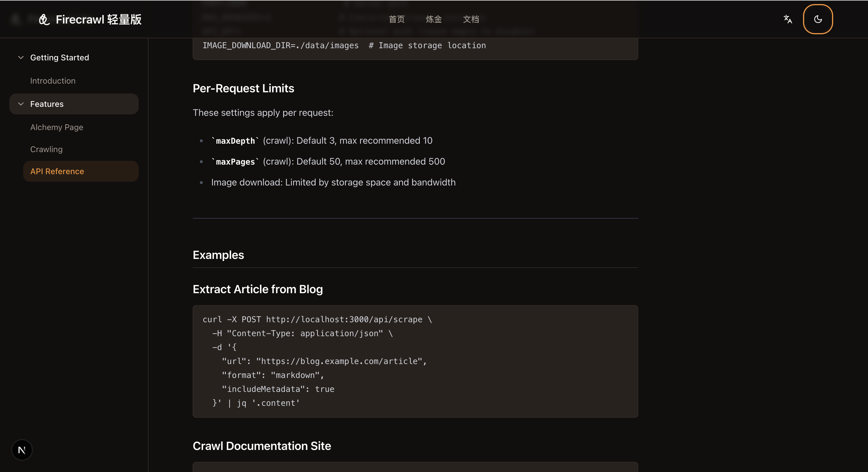Collapse the Getting Started section

[21, 57]
